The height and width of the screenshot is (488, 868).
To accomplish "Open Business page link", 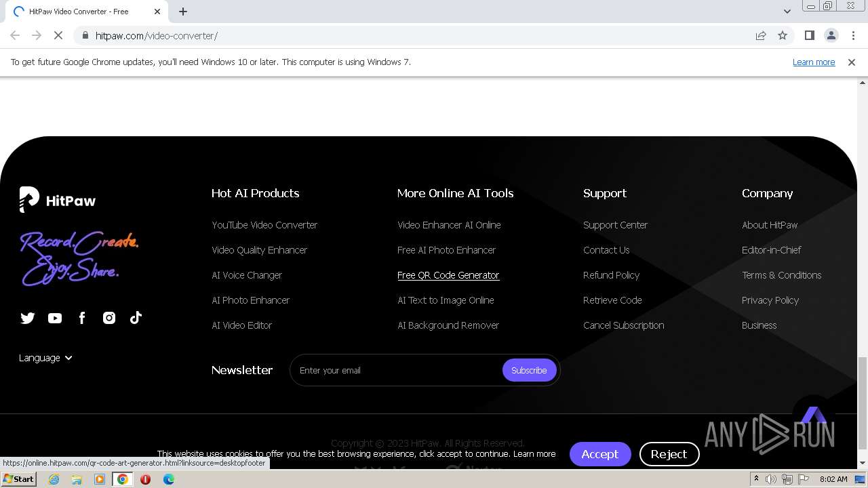I will click(x=759, y=325).
